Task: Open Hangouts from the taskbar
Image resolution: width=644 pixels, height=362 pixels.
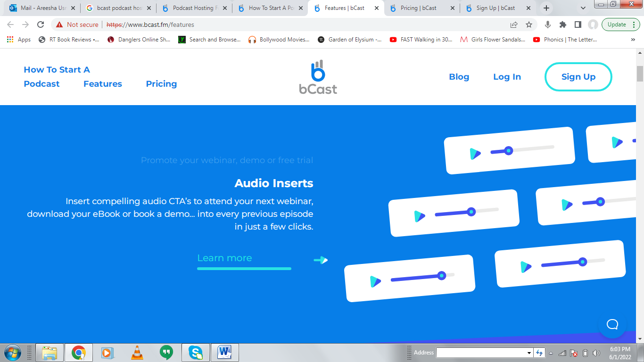Action: pos(166,353)
